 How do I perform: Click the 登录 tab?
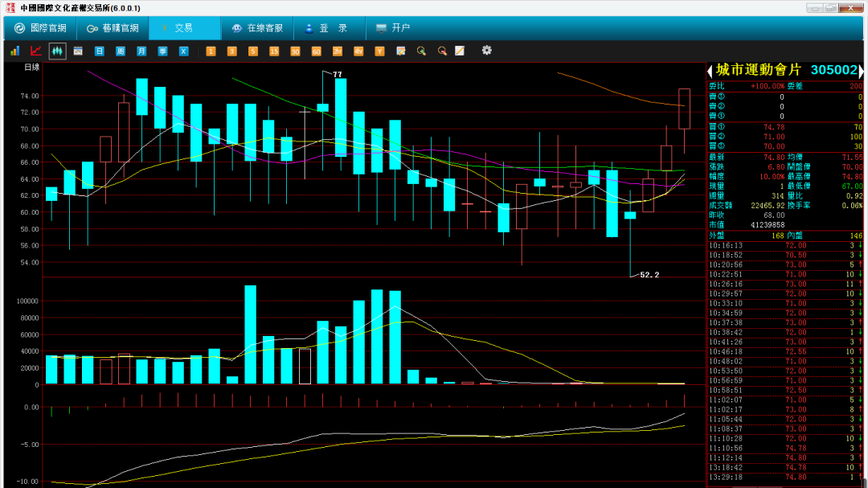coord(329,27)
